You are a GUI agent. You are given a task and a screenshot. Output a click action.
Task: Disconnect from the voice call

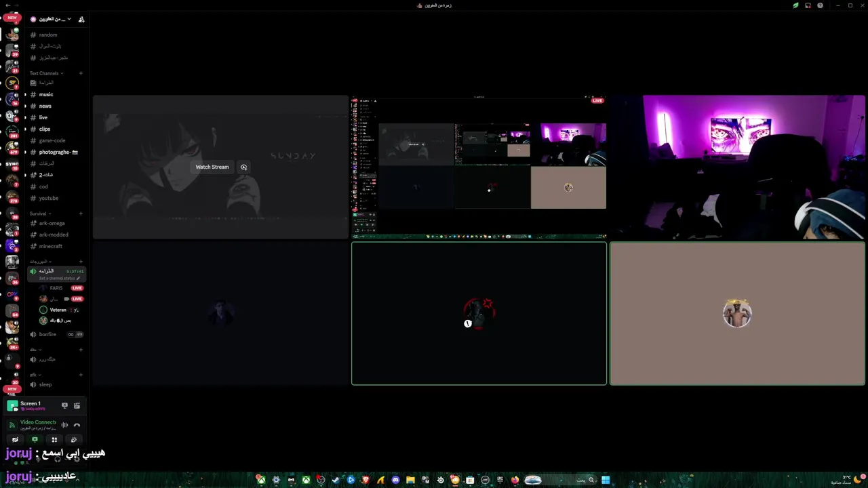point(77,425)
